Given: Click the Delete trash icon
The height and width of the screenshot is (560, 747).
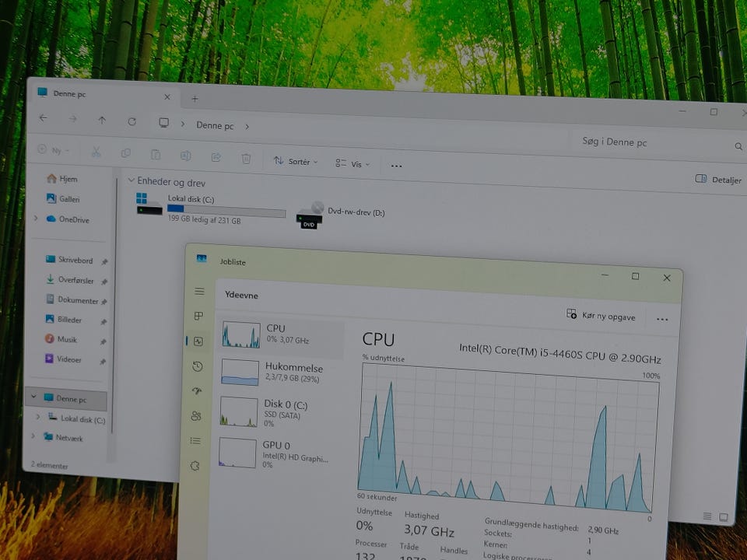Looking at the screenshot, I should 246,159.
